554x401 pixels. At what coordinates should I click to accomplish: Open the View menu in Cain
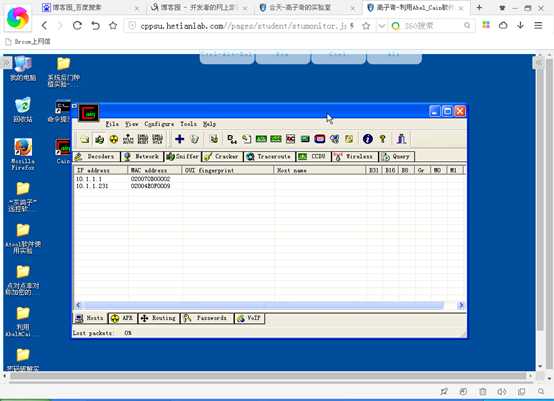tap(132, 124)
